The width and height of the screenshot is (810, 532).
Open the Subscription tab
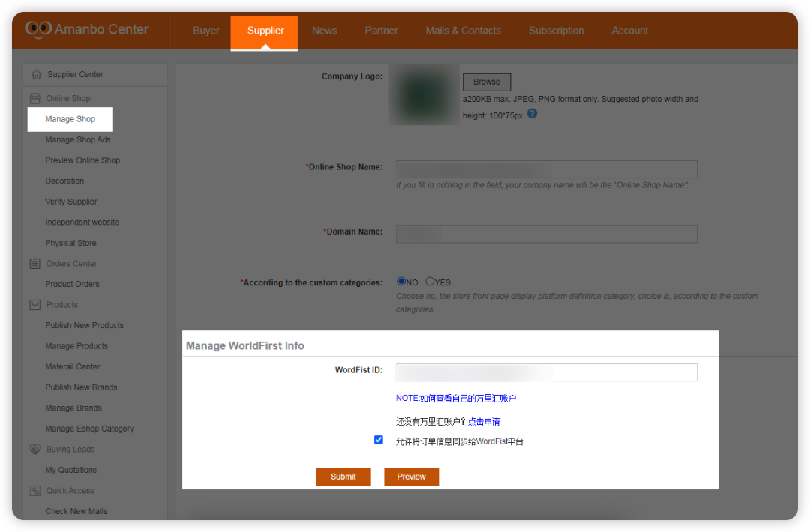coord(556,31)
